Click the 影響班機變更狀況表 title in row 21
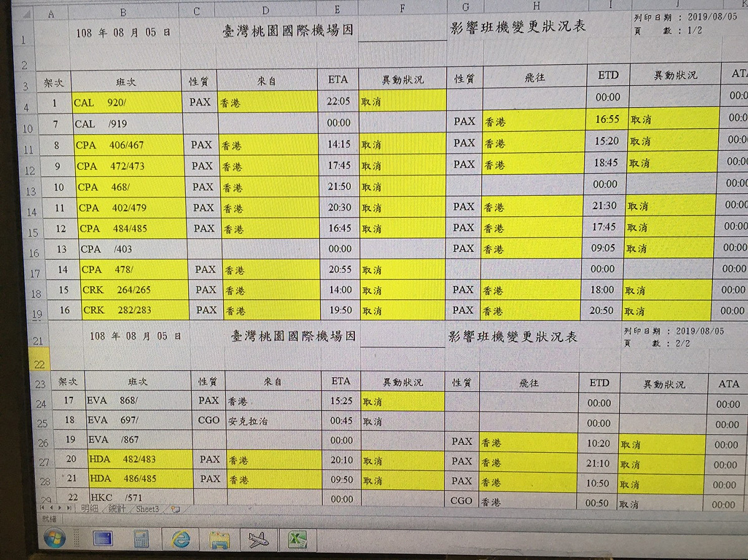The height and width of the screenshot is (560, 748). (x=512, y=337)
